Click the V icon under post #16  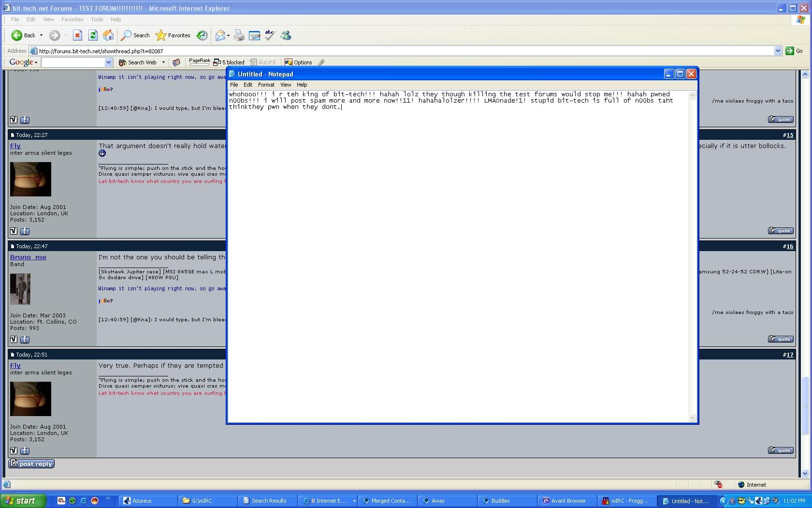pyautogui.click(x=14, y=340)
